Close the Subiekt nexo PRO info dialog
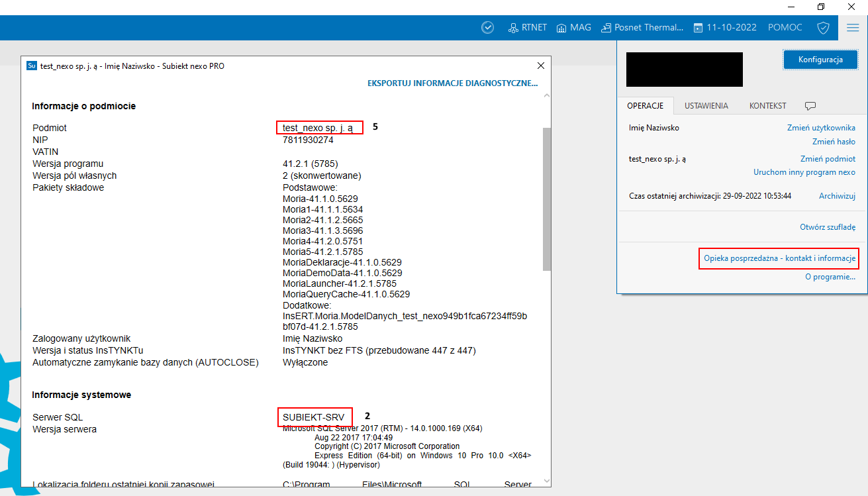Screen dimensions: 868x496 click(x=541, y=66)
